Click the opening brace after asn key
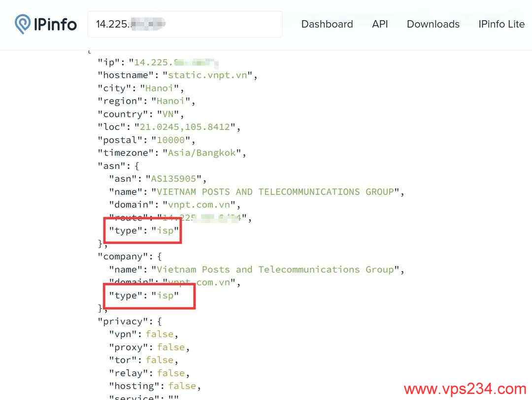Screen dimensions: 532x400 coord(136,166)
